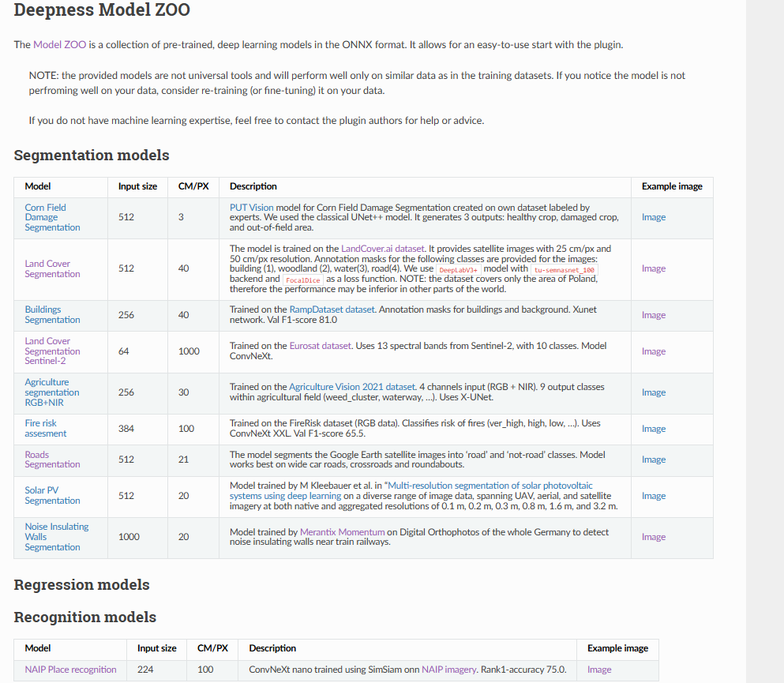Open Corn Field Damage Segmentation model link
Viewport: 784px width, 683px height.
(x=52, y=217)
